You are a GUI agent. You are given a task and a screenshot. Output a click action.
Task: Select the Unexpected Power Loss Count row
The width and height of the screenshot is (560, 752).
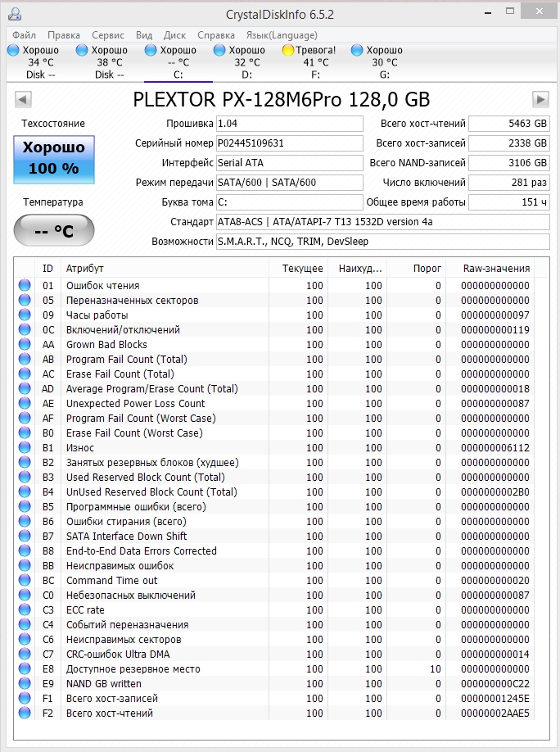pyautogui.click(x=135, y=404)
